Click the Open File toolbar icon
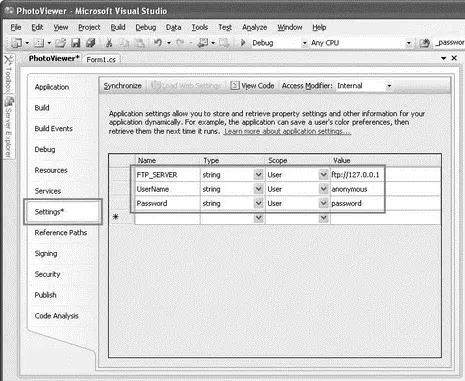The width and height of the screenshot is (465, 381). pos(60,43)
